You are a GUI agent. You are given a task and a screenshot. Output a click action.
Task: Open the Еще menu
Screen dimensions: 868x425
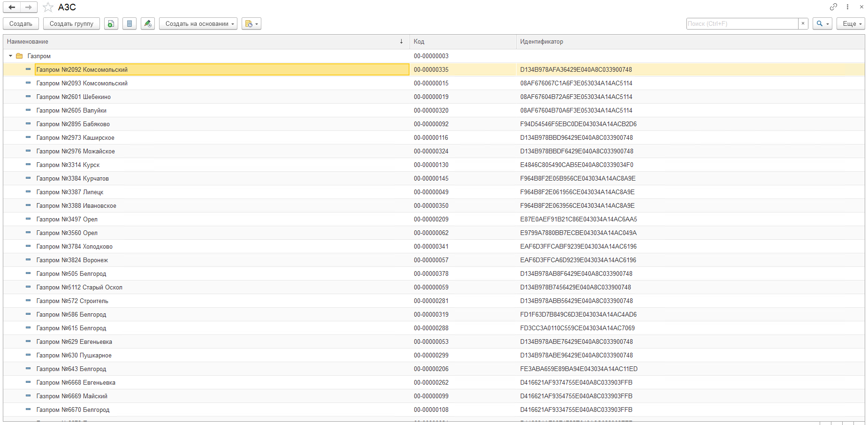850,23
